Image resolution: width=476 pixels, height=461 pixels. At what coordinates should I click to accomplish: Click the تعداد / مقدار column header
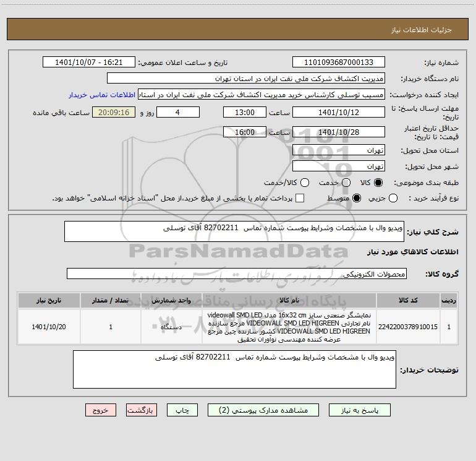pos(111,300)
